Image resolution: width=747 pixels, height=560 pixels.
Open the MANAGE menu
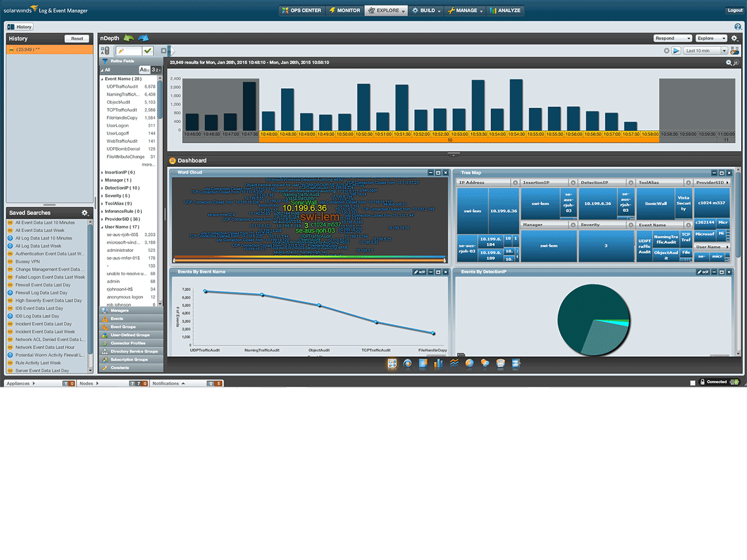[465, 10]
